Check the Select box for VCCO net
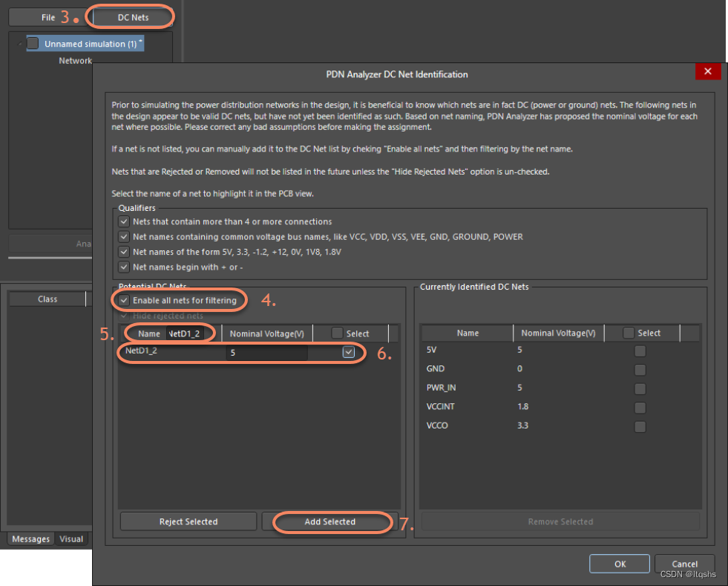The height and width of the screenshot is (586, 728). pyautogui.click(x=640, y=426)
